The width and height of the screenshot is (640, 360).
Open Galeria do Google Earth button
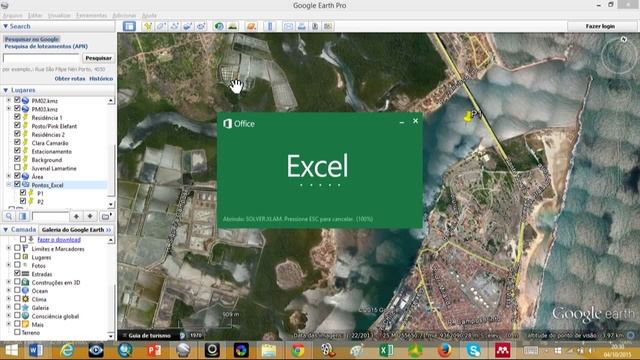point(76,230)
